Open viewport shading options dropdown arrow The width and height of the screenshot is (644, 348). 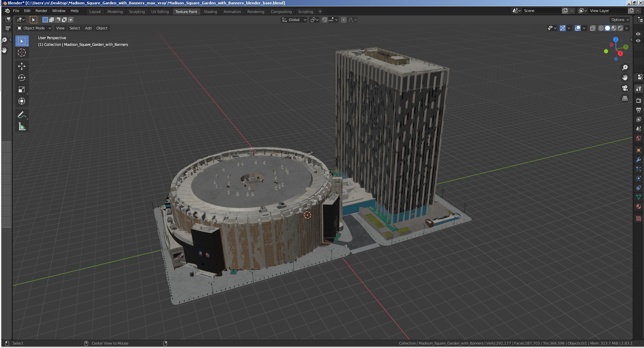tap(627, 28)
